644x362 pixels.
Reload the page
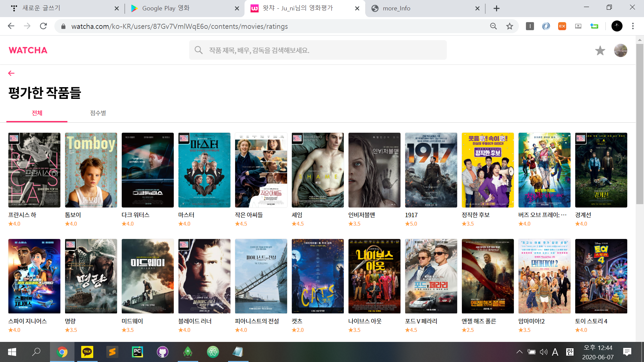(x=43, y=26)
